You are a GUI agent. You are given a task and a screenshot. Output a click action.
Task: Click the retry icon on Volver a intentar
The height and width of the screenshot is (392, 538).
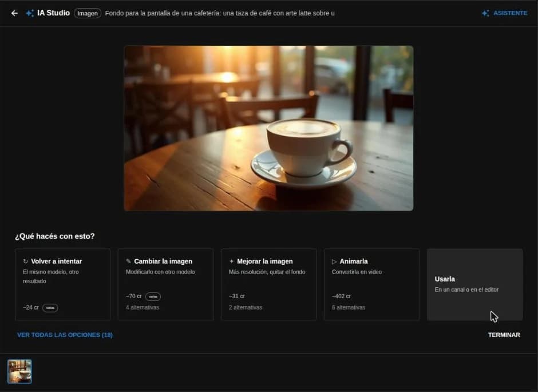pos(25,262)
